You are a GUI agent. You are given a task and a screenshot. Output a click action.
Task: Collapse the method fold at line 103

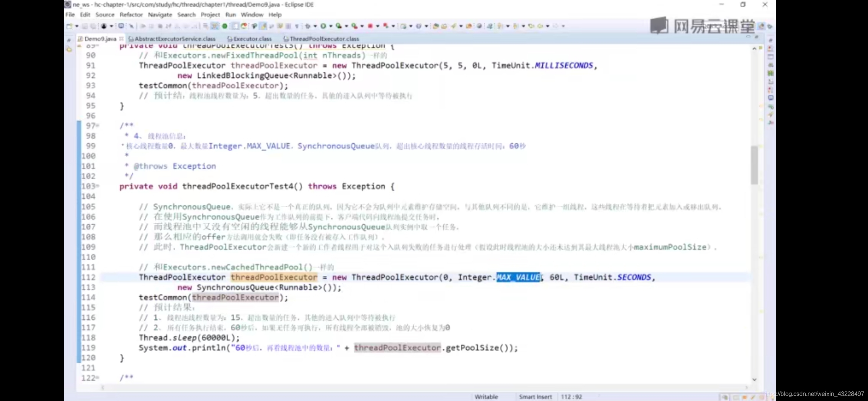tap(98, 186)
